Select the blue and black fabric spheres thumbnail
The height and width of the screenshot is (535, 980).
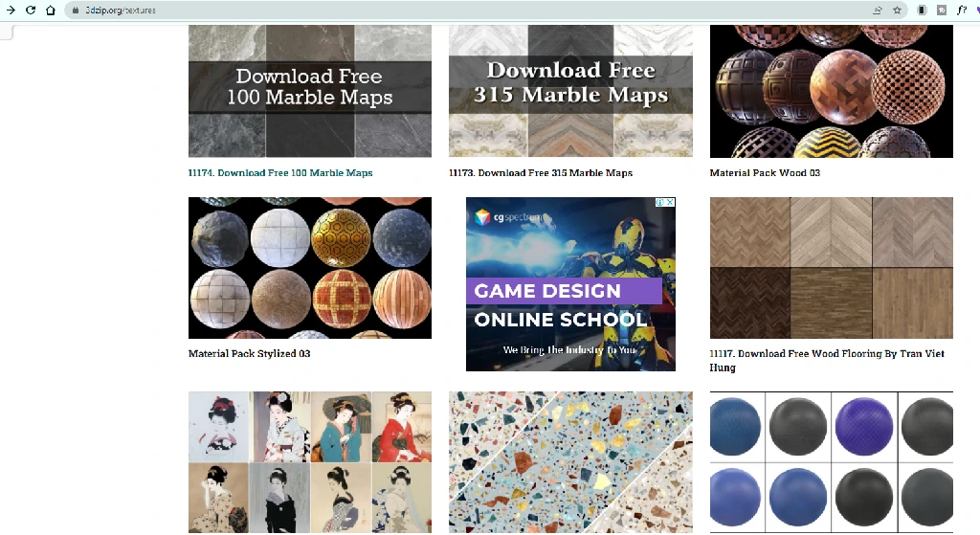click(x=831, y=461)
